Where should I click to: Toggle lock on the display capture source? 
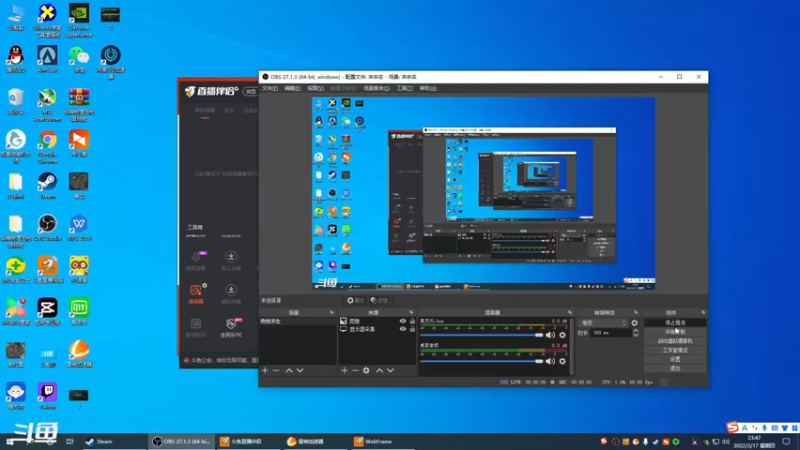412,330
